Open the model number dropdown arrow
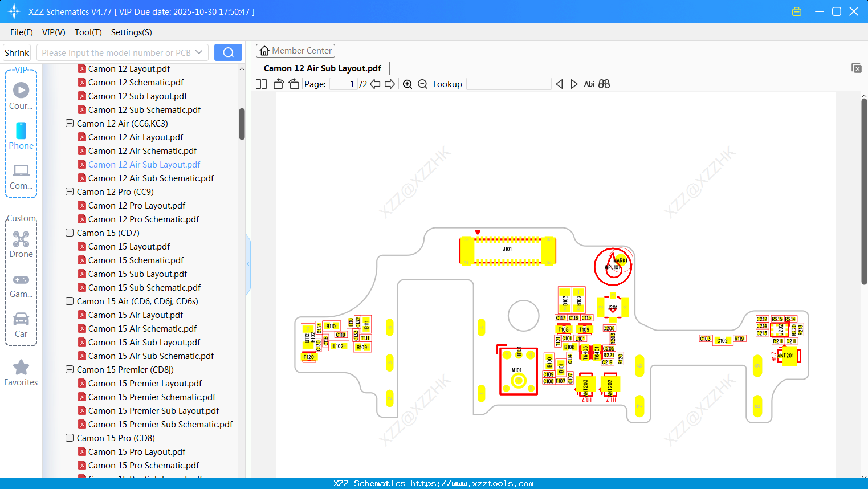Viewport: 868px width, 489px height. 199,52
